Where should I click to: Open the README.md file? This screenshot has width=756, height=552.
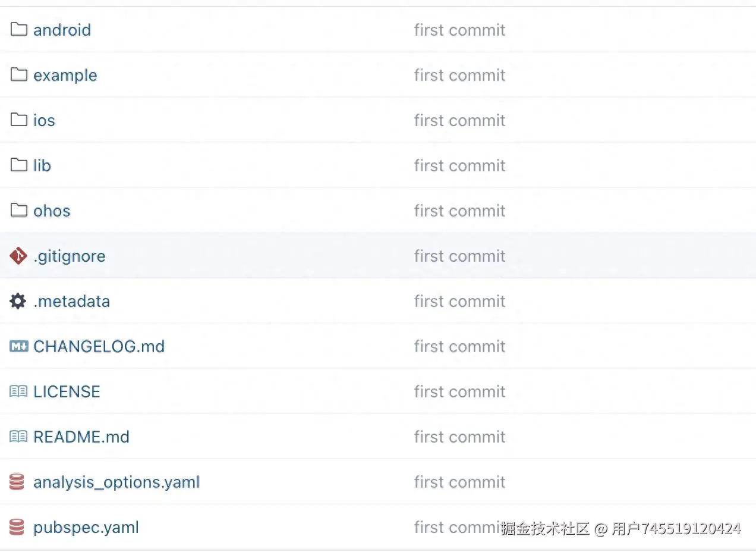tap(81, 437)
